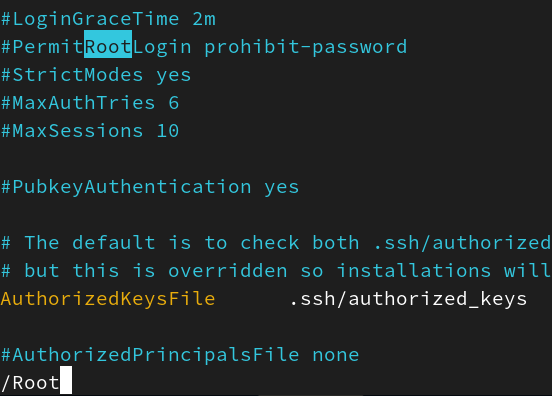
Task: Click the AuthorizedKeysFile keyword
Action: [x=108, y=299]
